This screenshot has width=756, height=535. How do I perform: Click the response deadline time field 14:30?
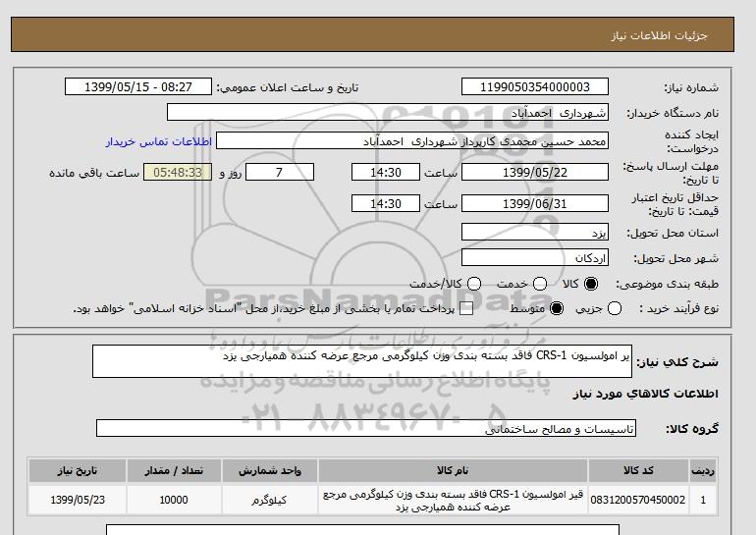click(386, 172)
